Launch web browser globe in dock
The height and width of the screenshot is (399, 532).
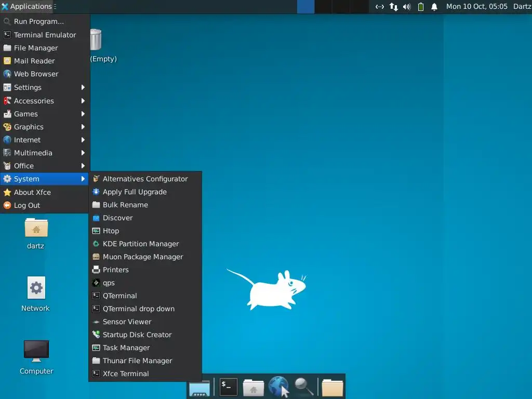point(278,387)
